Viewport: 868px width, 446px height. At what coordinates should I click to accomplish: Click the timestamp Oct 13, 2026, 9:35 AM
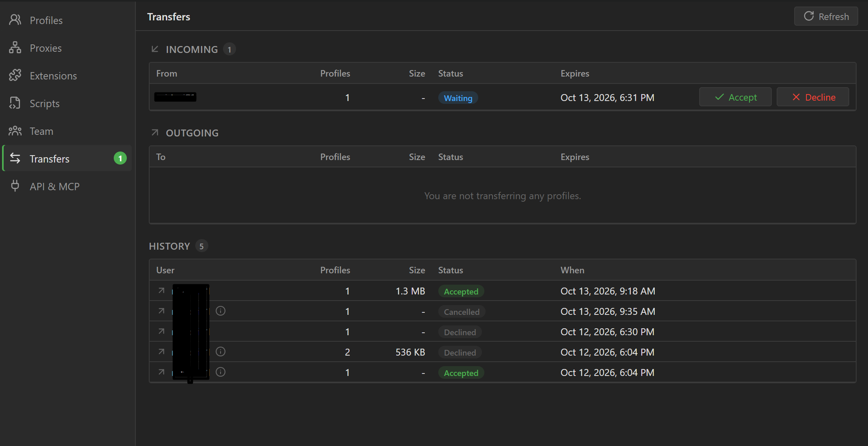click(608, 312)
